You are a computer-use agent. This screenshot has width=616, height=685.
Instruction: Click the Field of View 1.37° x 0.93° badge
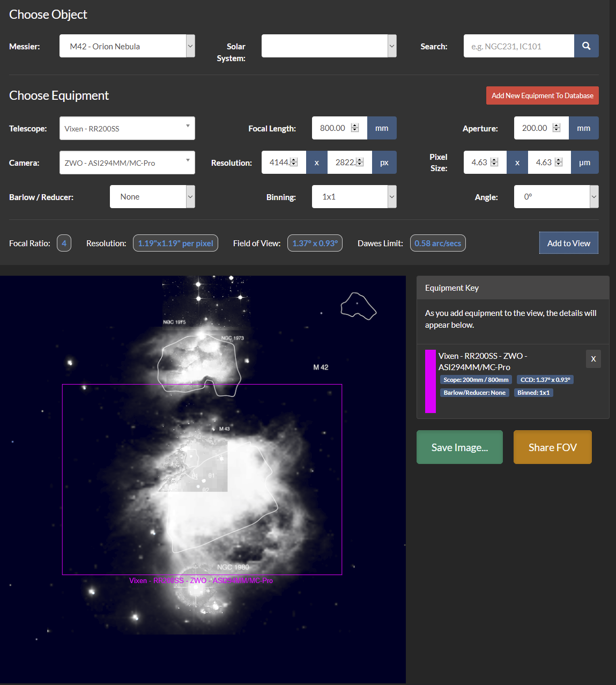(x=315, y=243)
